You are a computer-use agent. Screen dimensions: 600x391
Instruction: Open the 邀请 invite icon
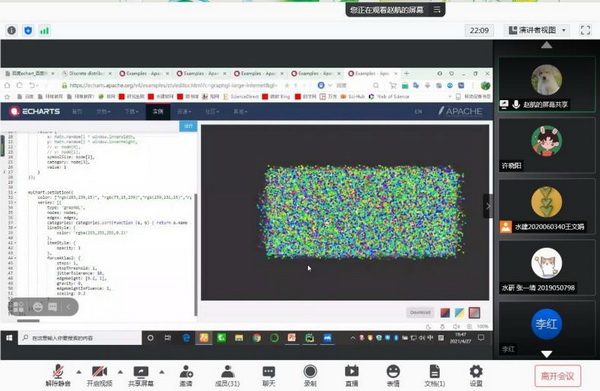click(x=186, y=376)
